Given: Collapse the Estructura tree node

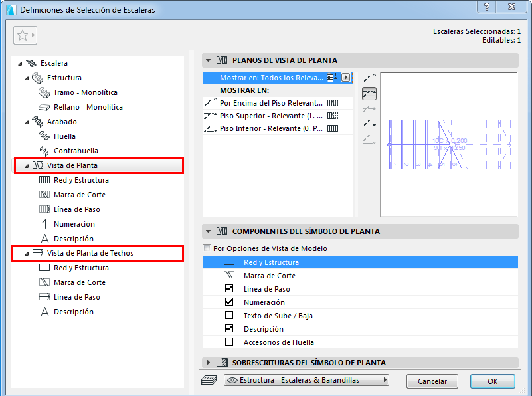Looking at the screenshot, I should [x=27, y=78].
